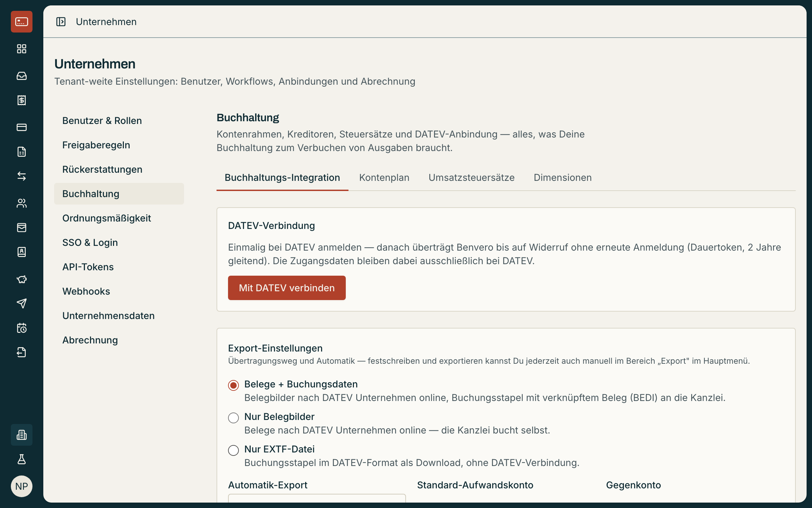
Task: Open the lab flask icon in sidebar
Action: (x=22, y=459)
